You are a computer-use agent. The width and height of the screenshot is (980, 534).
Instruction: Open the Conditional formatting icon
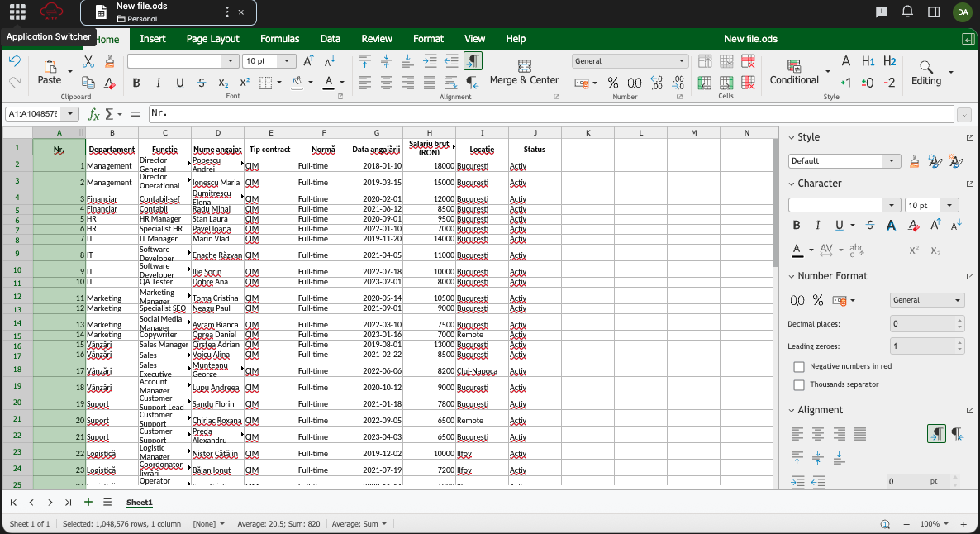point(793,67)
